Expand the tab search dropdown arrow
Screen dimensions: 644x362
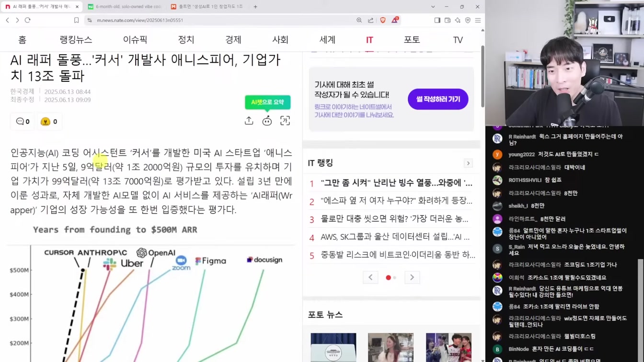[x=433, y=7]
